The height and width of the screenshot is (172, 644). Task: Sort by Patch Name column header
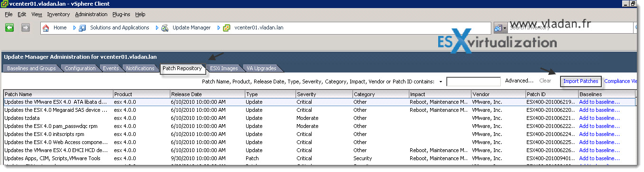click(x=58, y=94)
